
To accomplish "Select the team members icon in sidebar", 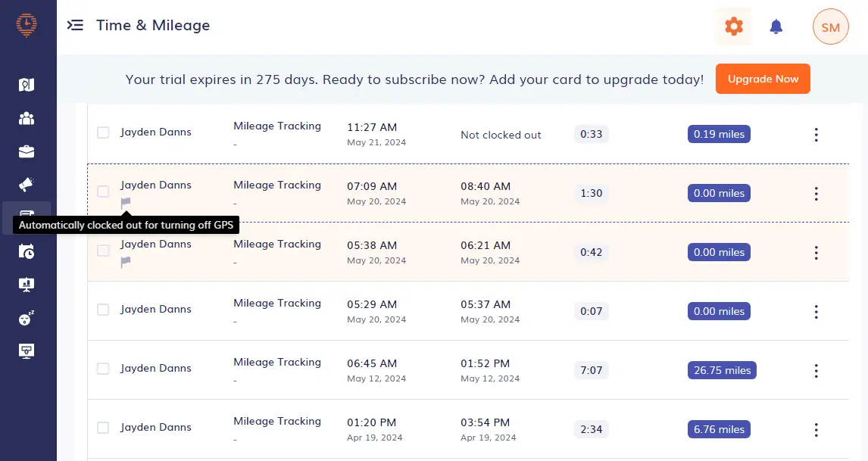I will pyautogui.click(x=27, y=117).
